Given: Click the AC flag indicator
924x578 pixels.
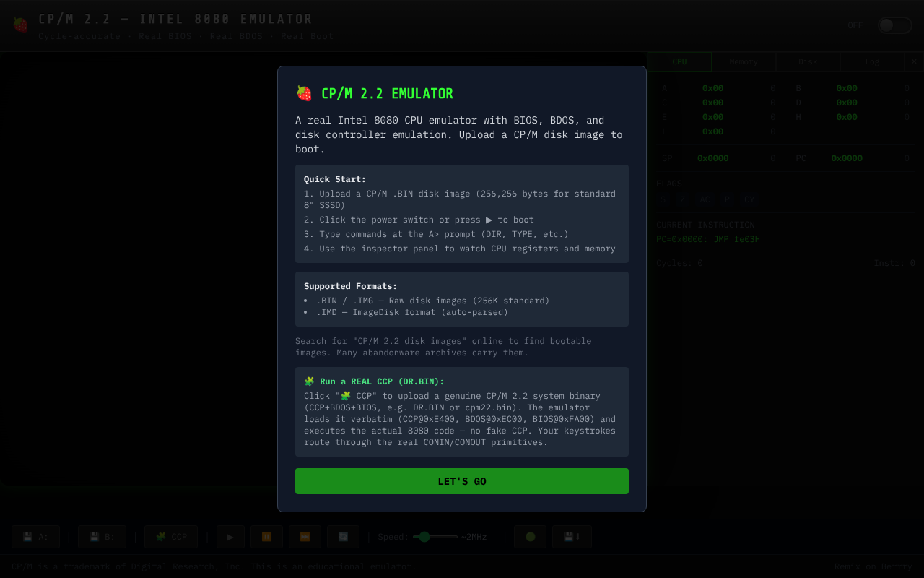Looking at the screenshot, I should click(x=705, y=199).
